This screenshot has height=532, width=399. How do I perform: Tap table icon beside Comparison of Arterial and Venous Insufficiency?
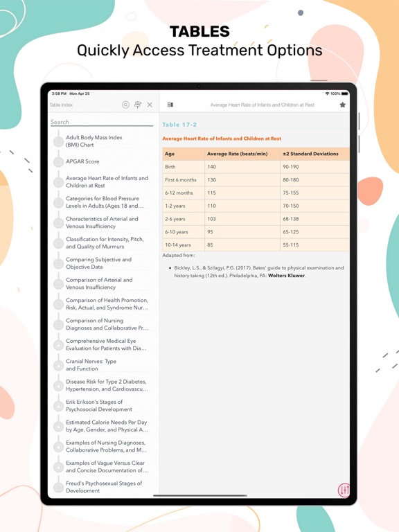coord(58,283)
